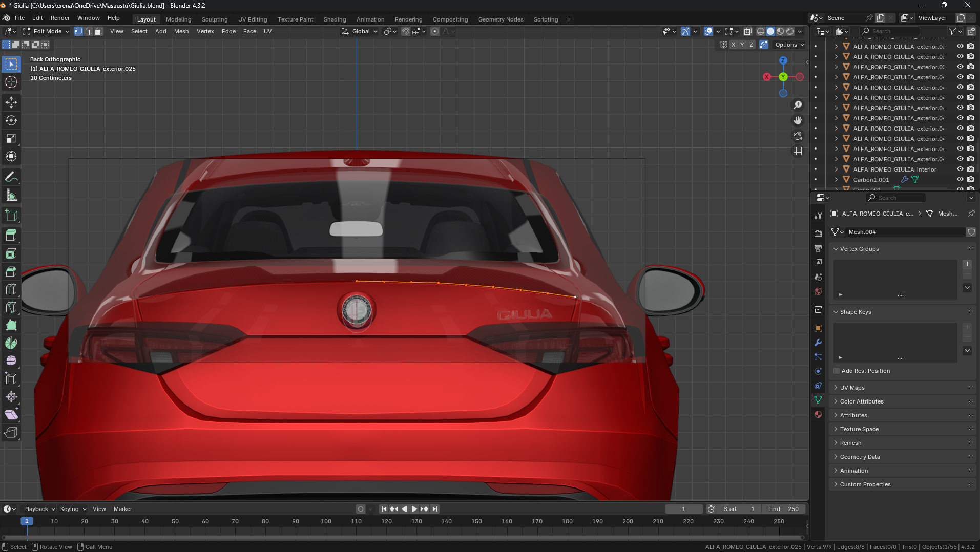
Task: Hide Carbon.001 object in viewport
Action: click(x=960, y=180)
